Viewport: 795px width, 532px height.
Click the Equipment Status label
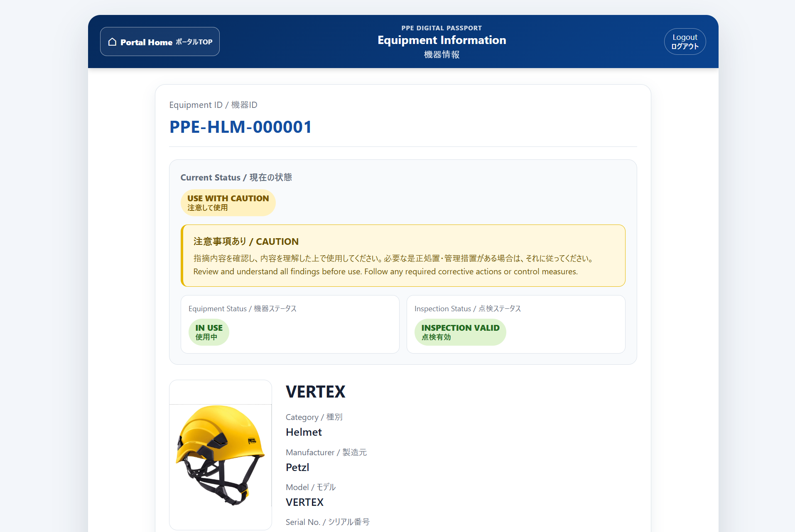(243, 308)
